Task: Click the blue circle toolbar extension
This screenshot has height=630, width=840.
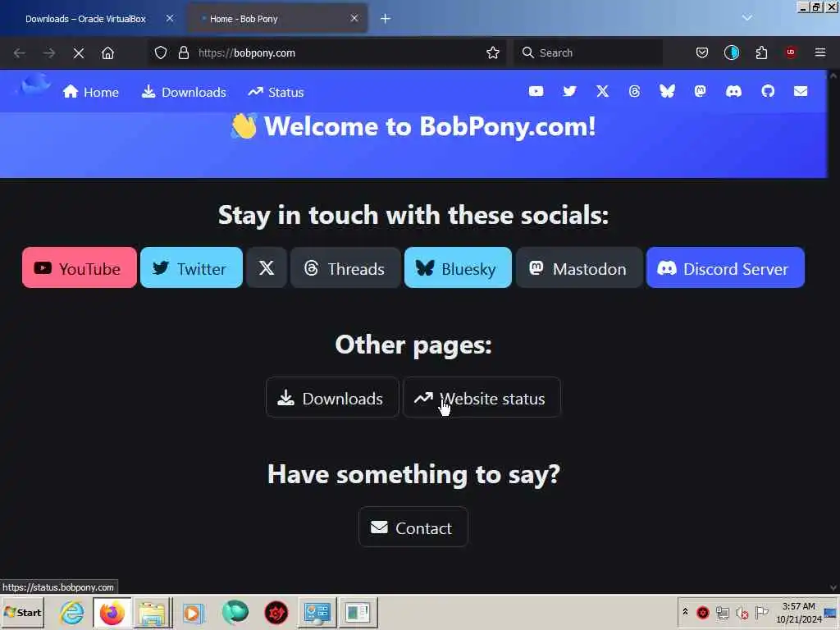Action: [x=731, y=52]
